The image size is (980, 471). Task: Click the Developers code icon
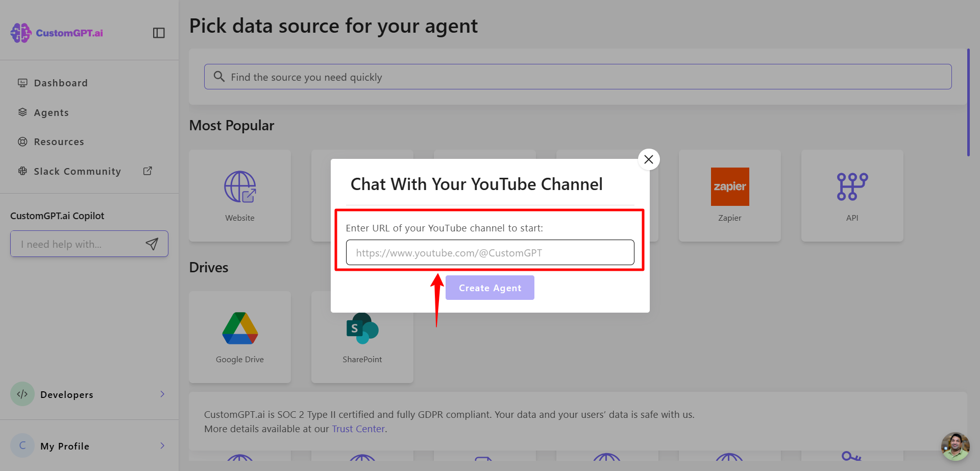tap(22, 394)
